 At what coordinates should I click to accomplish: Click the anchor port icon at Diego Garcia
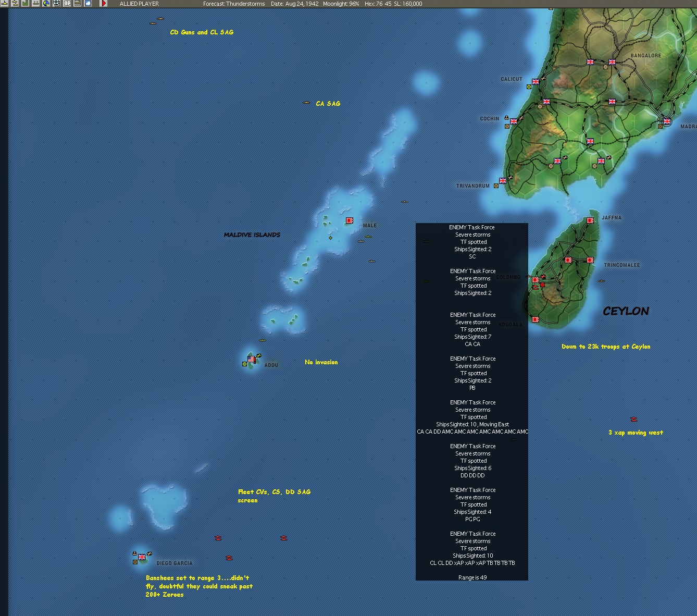coord(134,553)
